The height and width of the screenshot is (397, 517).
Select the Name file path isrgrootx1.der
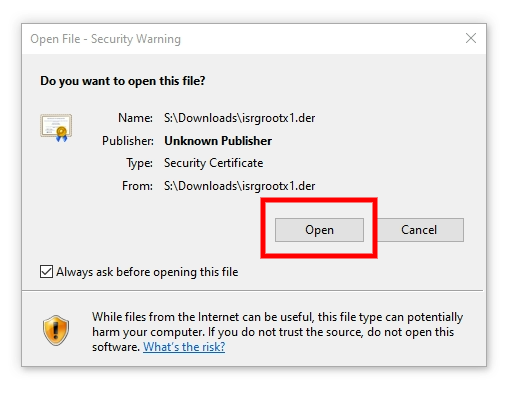click(239, 118)
